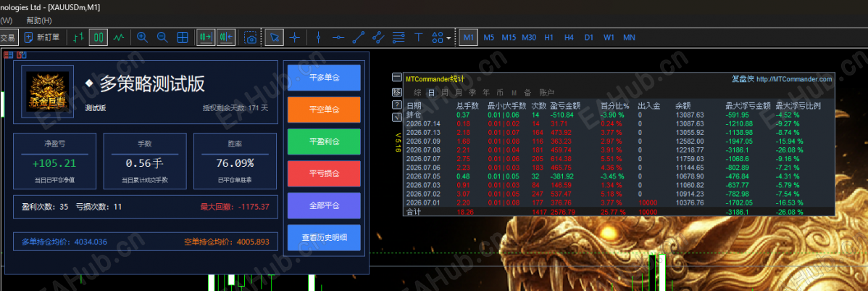Select the D1 timeframe

click(589, 37)
